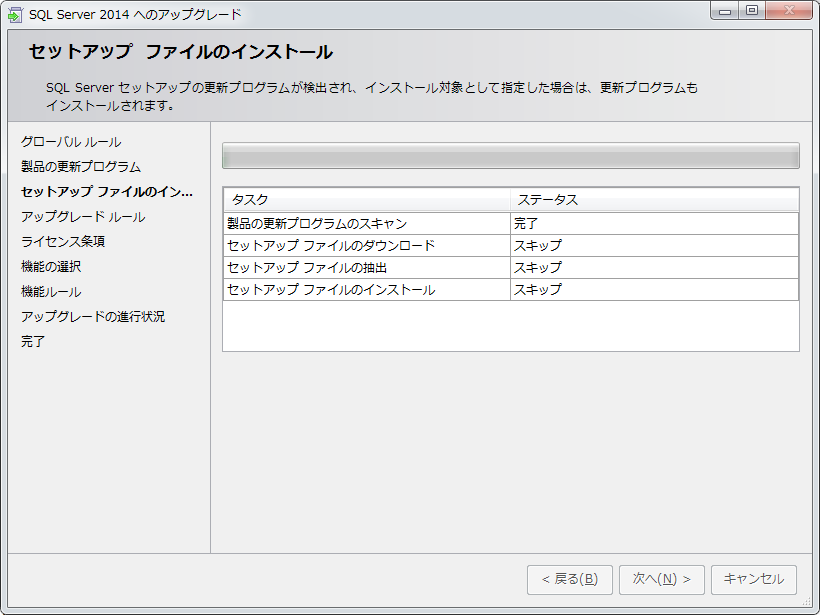
Task: Click アップグレードの進行状況 sidebar step
Action: 93,317
